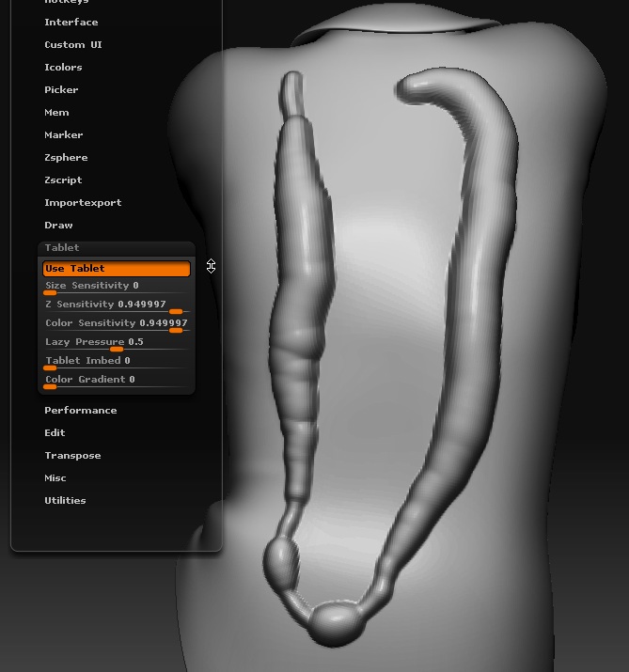Expand the Picker section
This screenshot has width=629, height=672.
pos(61,90)
